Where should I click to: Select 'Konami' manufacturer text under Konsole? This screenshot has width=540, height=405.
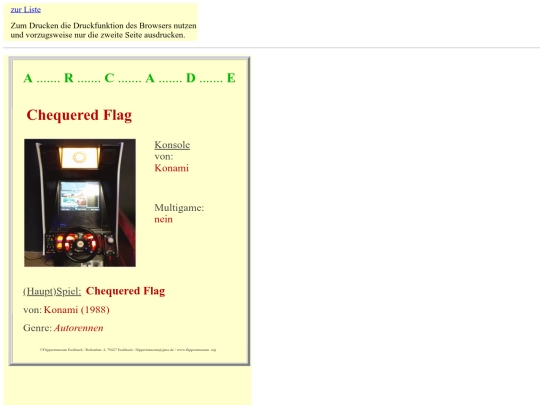coord(172,168)
